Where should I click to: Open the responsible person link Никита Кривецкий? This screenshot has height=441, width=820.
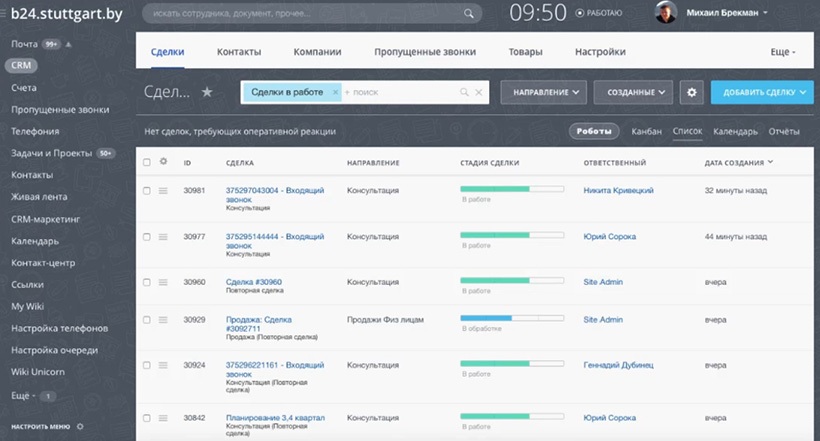(617, 190)
